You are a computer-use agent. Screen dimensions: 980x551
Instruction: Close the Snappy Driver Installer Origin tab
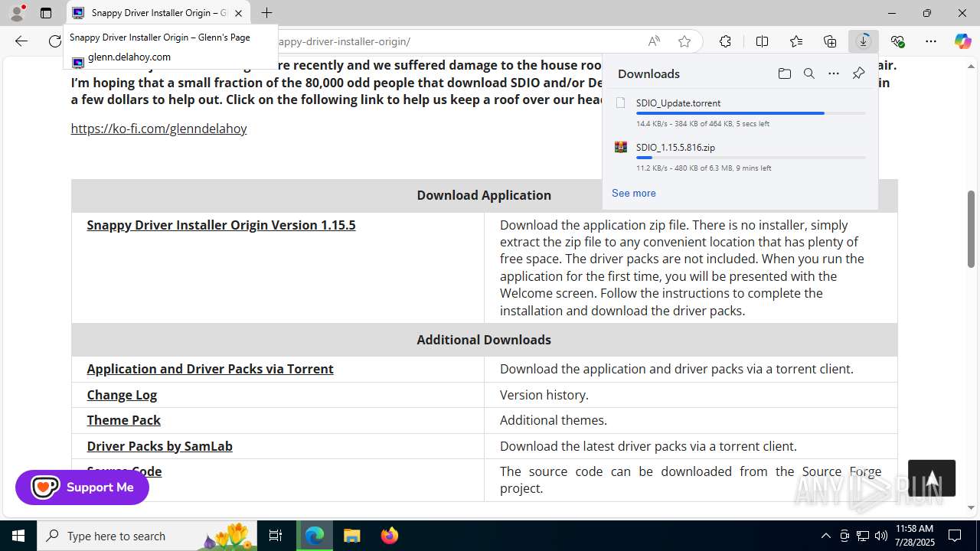(238, 13)
